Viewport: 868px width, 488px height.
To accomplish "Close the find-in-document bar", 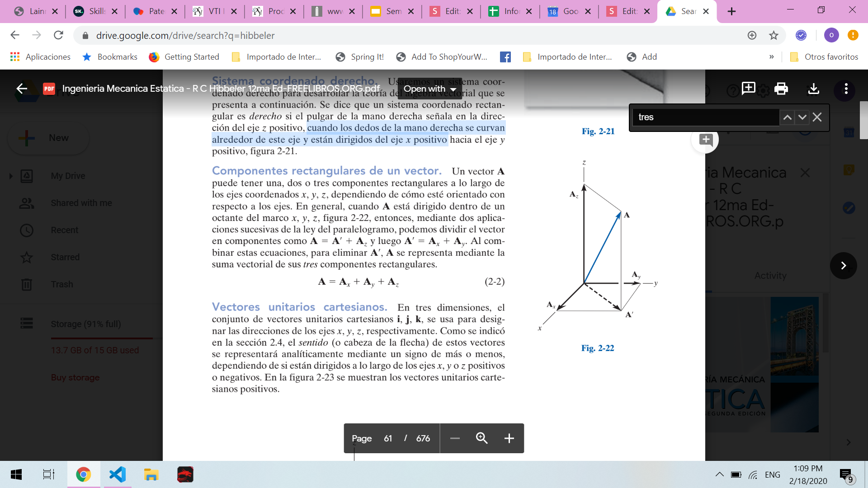I will 817,117.
